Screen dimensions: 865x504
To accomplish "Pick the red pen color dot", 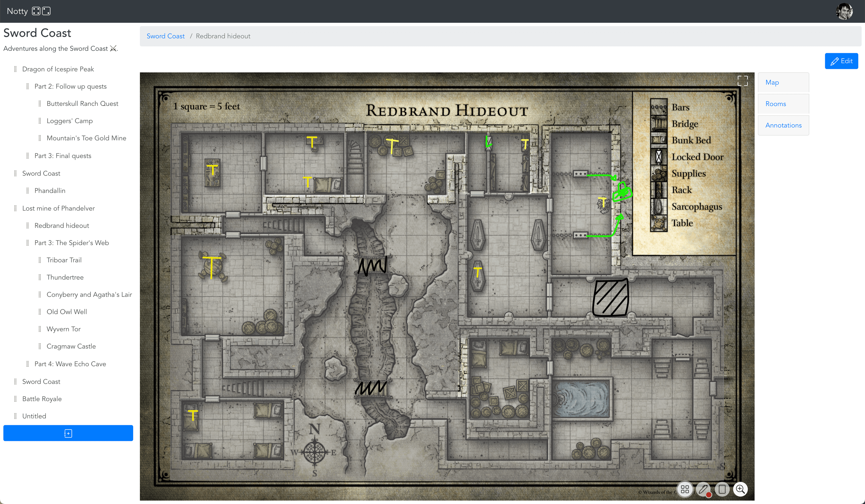I will click(x=708, y=494).
